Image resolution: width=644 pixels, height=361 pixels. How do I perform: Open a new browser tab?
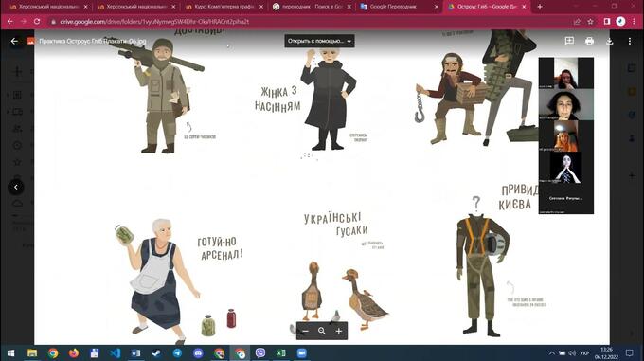(x=540, y=7)
